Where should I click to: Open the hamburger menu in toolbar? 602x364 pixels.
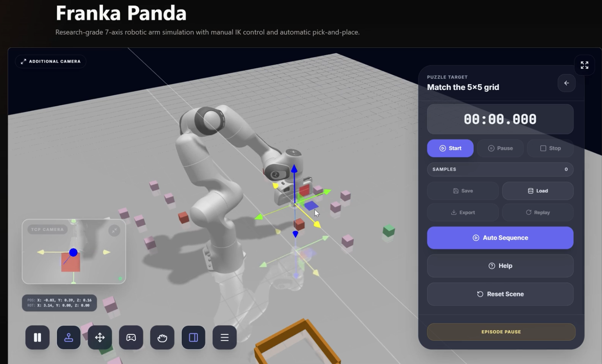pyautogui.click(x=224, y=337)
